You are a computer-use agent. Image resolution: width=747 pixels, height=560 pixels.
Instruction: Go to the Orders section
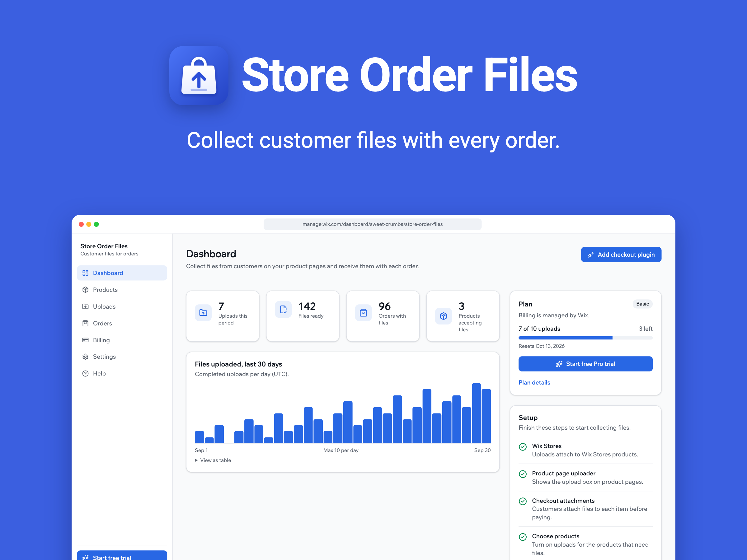122,323
